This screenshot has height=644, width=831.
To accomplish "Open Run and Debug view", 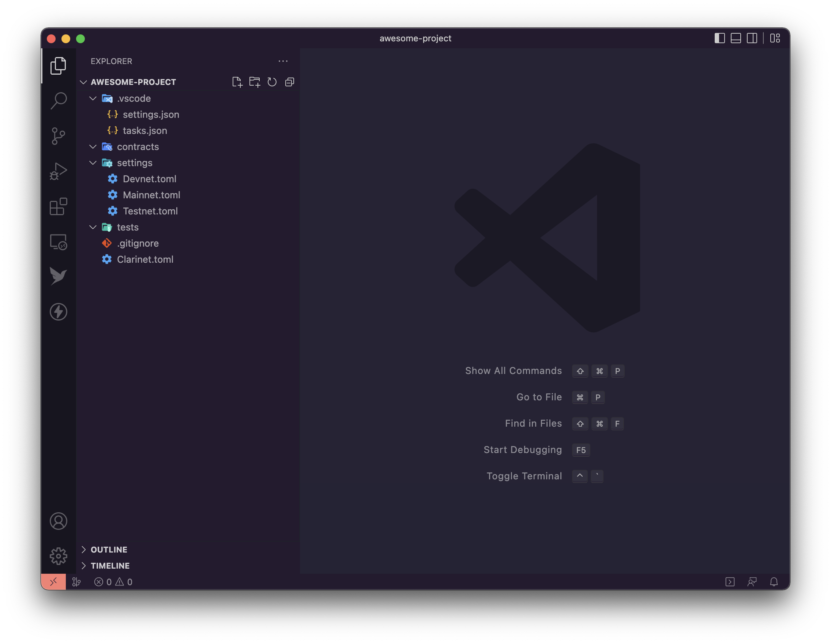I will coord(59,171).
